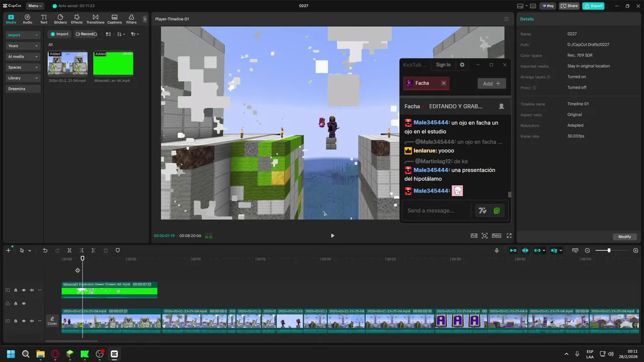
Task: Delete left of playhead
Action: tap(82, 250)
